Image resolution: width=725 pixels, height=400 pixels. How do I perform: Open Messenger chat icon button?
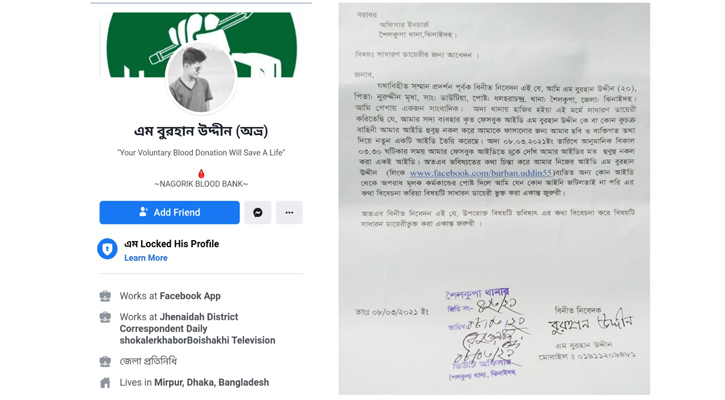[x=258, y=212]
